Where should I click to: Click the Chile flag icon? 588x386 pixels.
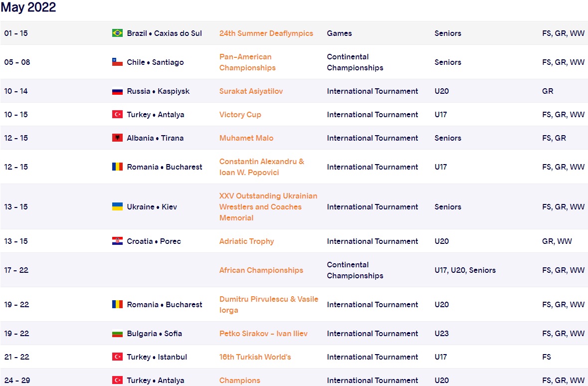click(117, 62)
